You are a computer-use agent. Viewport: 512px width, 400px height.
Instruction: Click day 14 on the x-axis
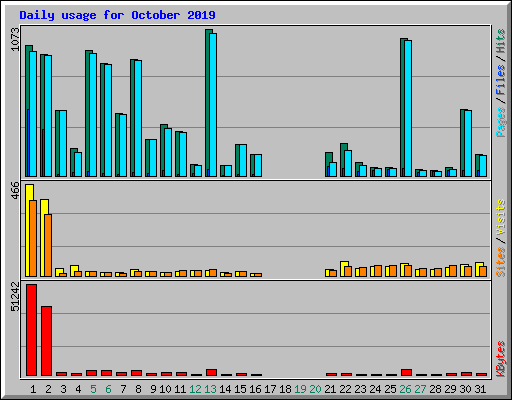(225, 389)
